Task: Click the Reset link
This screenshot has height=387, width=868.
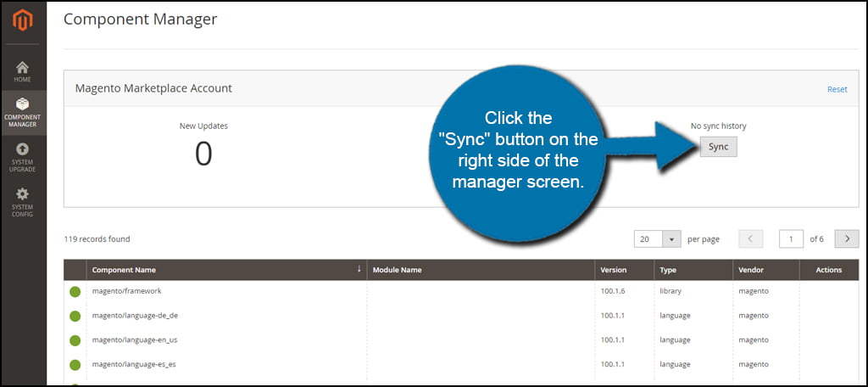Action: point(837,89)
